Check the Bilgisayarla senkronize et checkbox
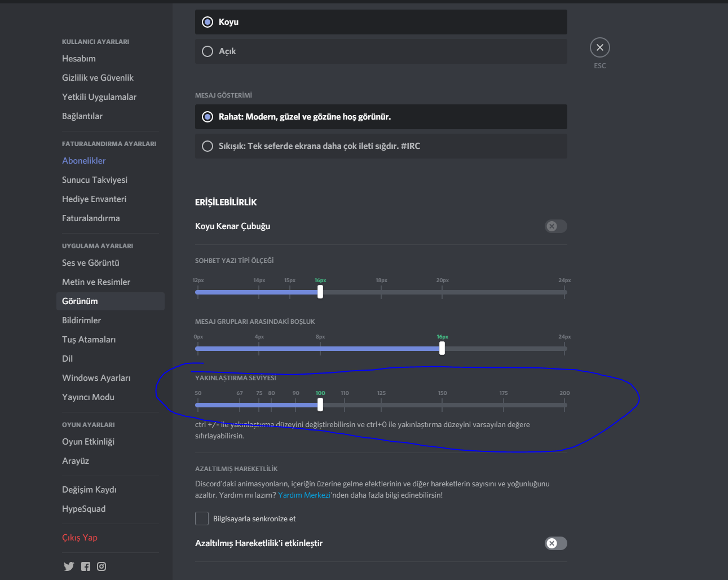 tap(202, 519)
